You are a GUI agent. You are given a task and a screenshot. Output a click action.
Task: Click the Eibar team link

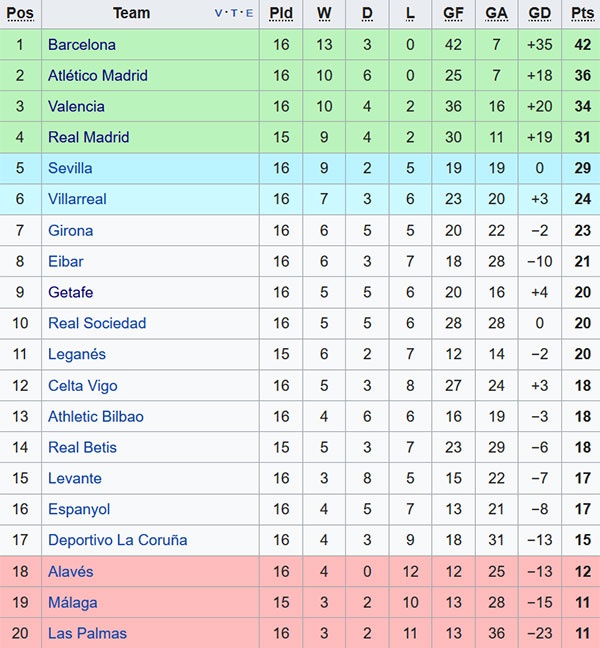pyautogui.click(x=66, y=262)
